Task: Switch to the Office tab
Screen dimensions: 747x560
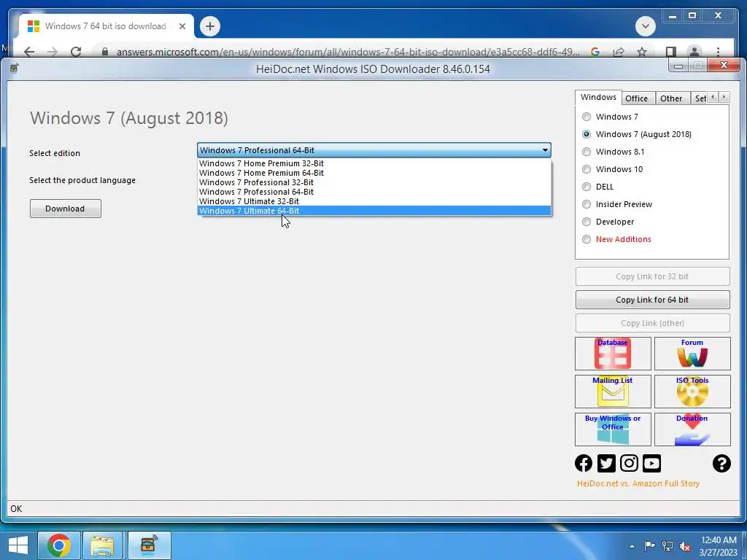Action: [x=636, y=98]
